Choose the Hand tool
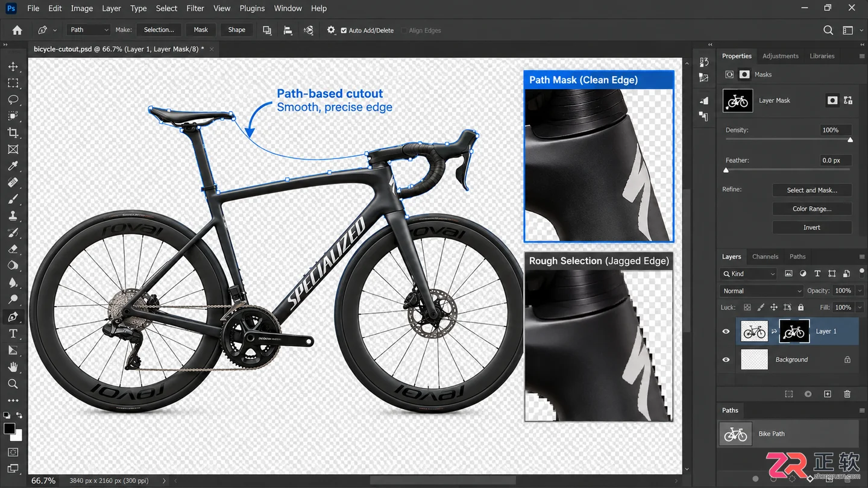The image size is (868, 488). [x=13, y=367]
